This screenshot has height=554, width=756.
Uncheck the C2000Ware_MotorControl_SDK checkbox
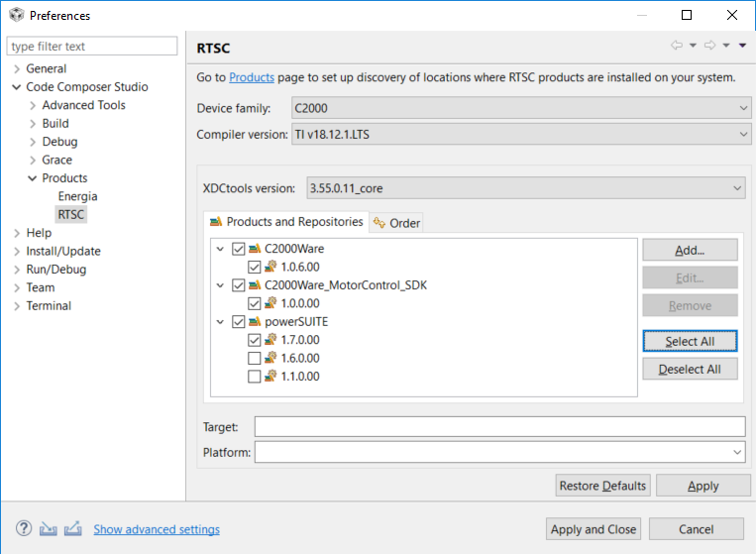coord(238,285)
